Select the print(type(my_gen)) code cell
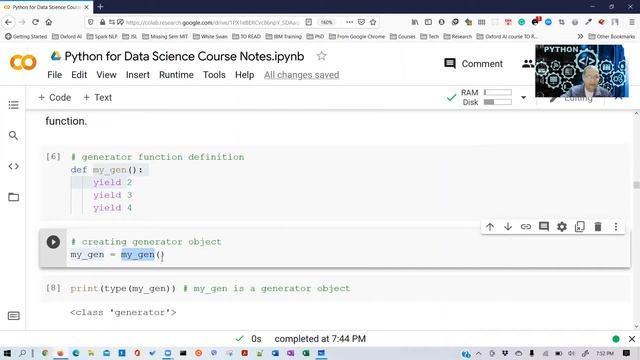Image resolution: width=640 pixels, height=360 pixels. tap(335, 289)
